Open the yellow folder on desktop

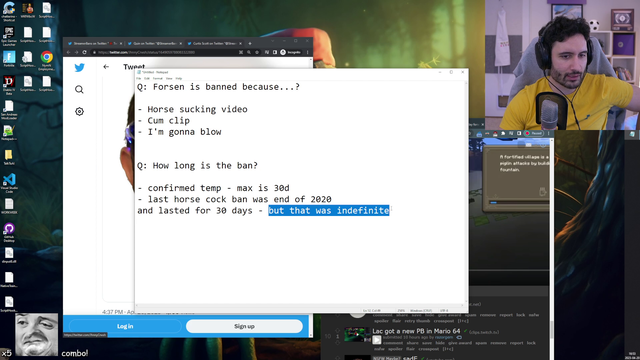(x=9, y=157)
